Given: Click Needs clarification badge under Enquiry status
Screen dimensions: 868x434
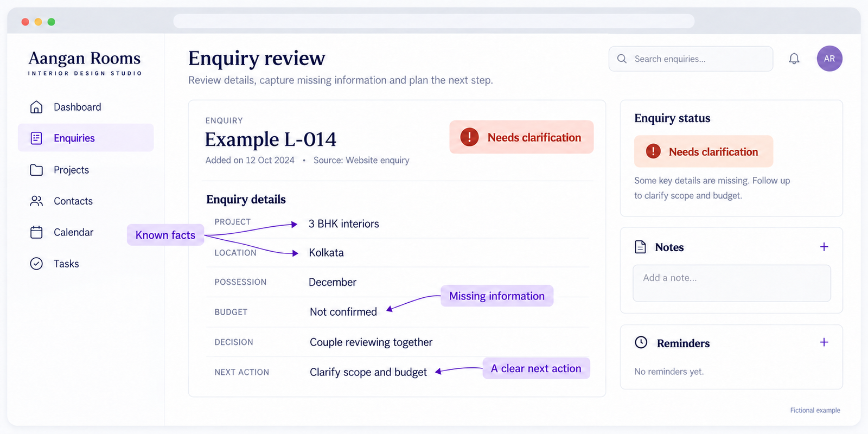Looking at the screenshot, I should click(x=704, y=151).
